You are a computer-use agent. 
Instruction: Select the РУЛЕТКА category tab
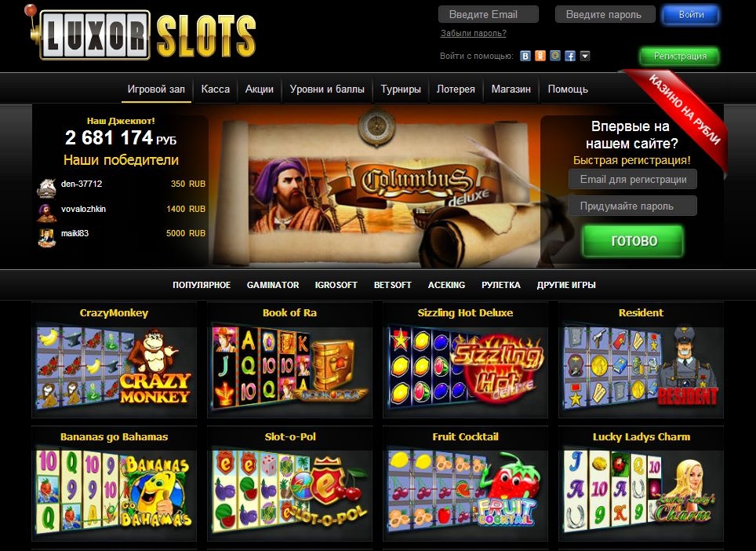click(x=501, y=285)
